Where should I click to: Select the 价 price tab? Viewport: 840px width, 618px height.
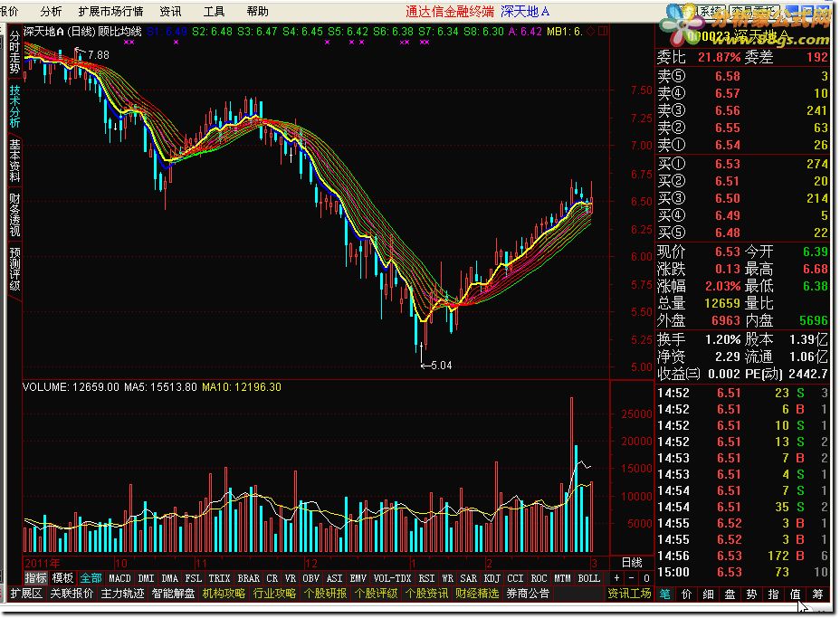686,594
